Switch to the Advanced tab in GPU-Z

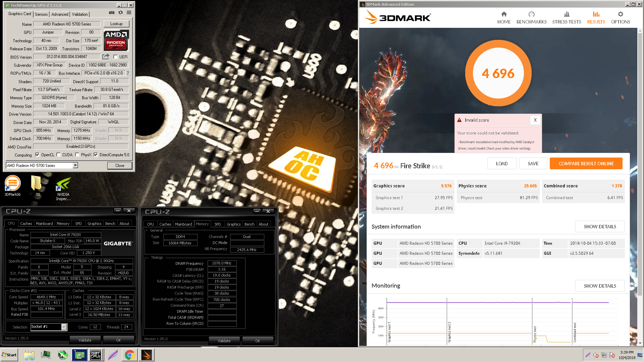[60, 14]
